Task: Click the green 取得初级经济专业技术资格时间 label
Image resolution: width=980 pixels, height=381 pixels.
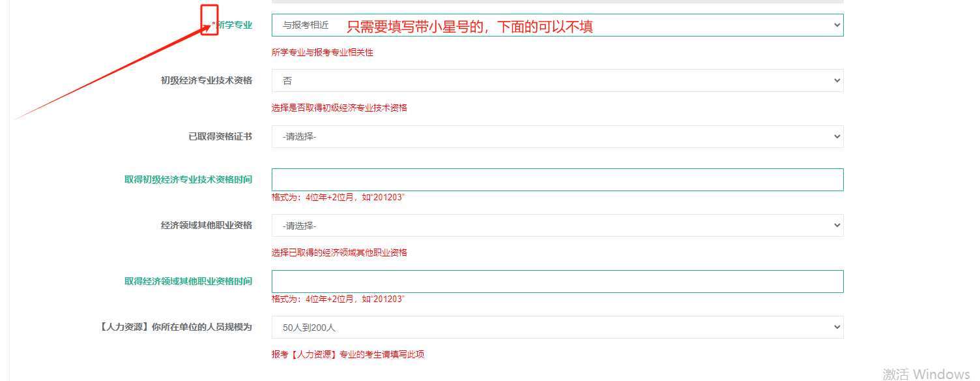Action: point(188,179)
